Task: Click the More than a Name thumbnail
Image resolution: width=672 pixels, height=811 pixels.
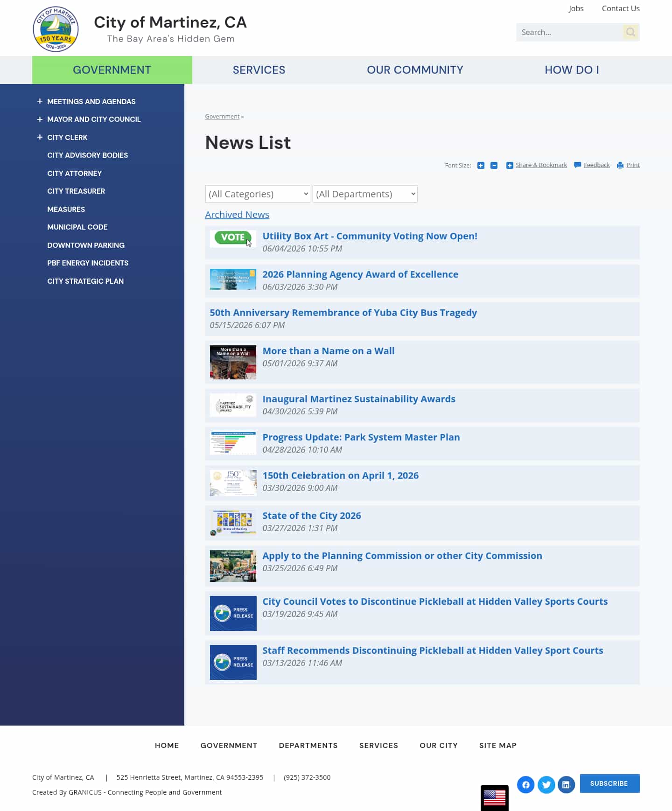Action: pyautogui.click(x=233, y=362)
